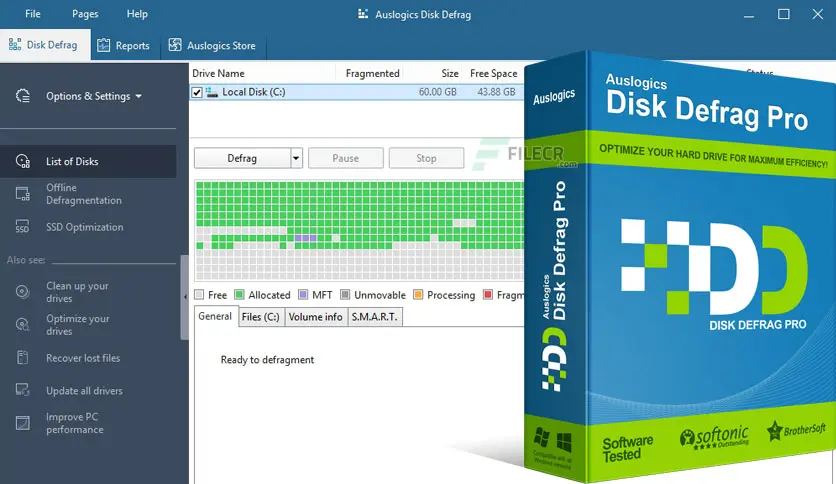Collapse the sidebar using the splitter arrow
The image size is (836, 484).
[x=185, y=296]
